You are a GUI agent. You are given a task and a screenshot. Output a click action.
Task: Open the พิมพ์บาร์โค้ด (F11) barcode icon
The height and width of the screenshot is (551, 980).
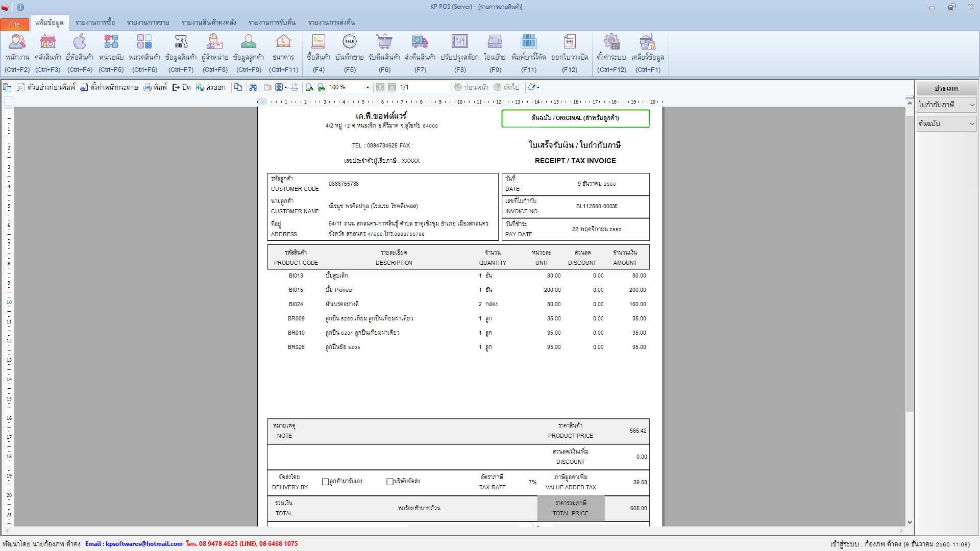529,54
